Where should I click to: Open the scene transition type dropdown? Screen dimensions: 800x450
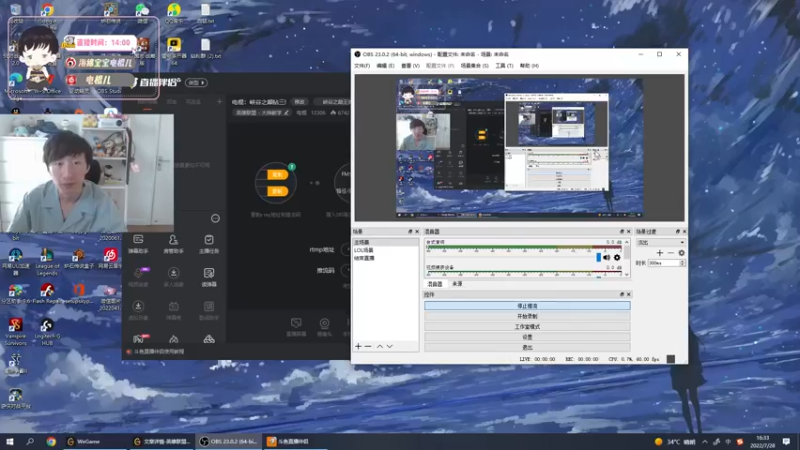point(660,243)
